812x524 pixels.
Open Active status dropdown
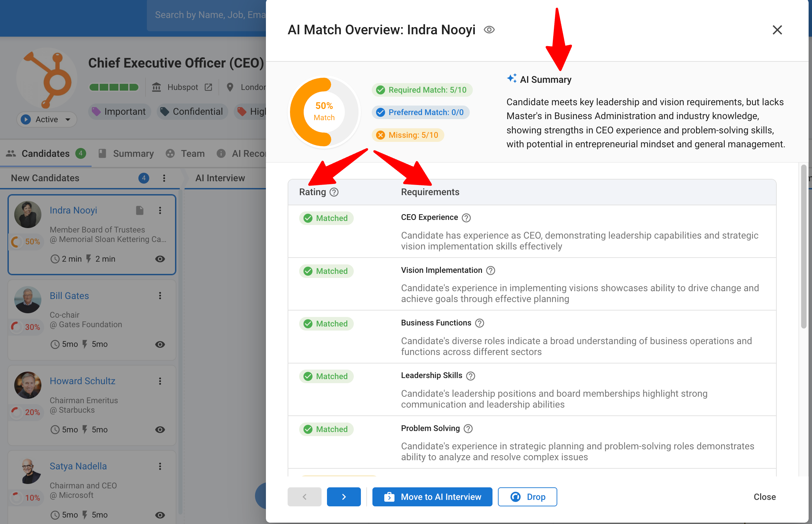[47, 119]
